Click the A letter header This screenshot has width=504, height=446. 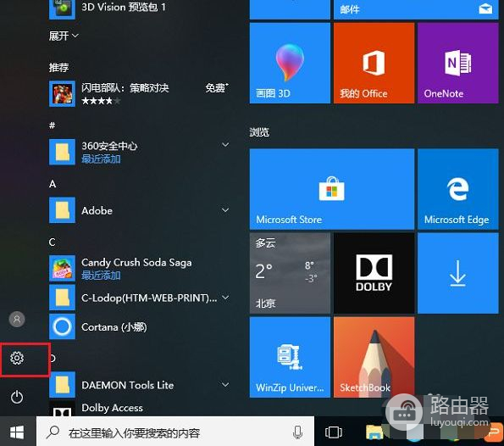click(53, 184)
